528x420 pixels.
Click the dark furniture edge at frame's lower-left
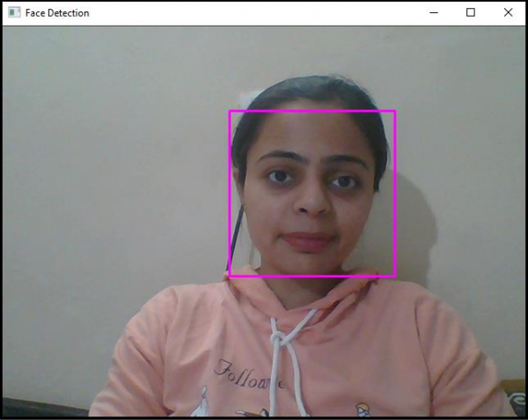[46, 408]
